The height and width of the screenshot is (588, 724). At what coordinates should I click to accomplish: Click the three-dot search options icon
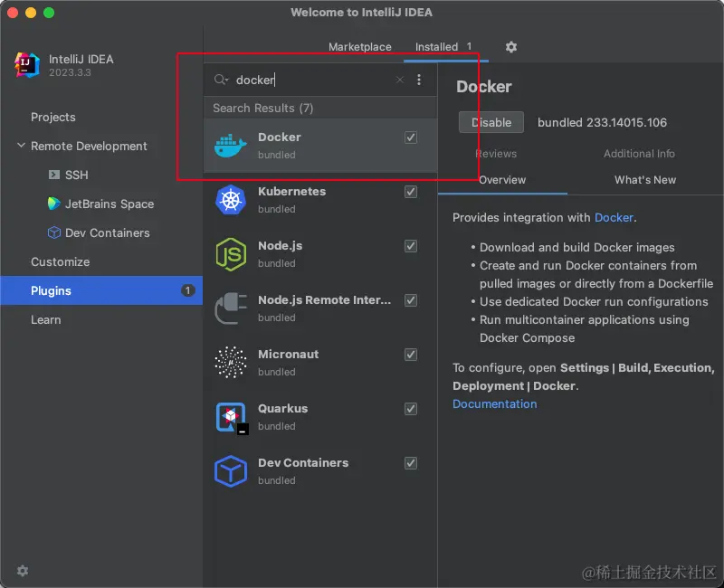coord(419,80)
